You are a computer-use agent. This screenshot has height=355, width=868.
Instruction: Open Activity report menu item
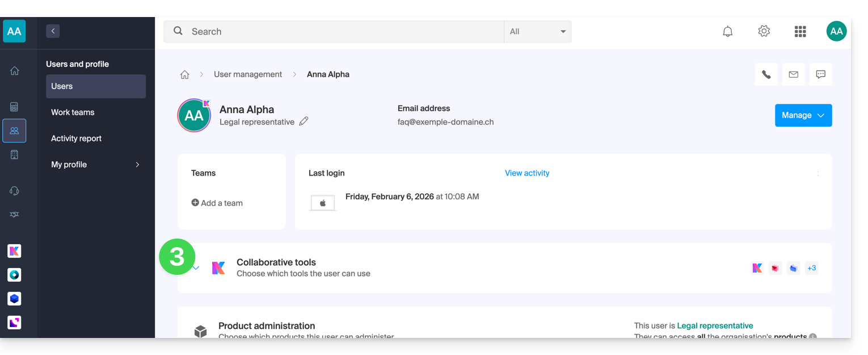pyautogui.click(x=76, y=139)
